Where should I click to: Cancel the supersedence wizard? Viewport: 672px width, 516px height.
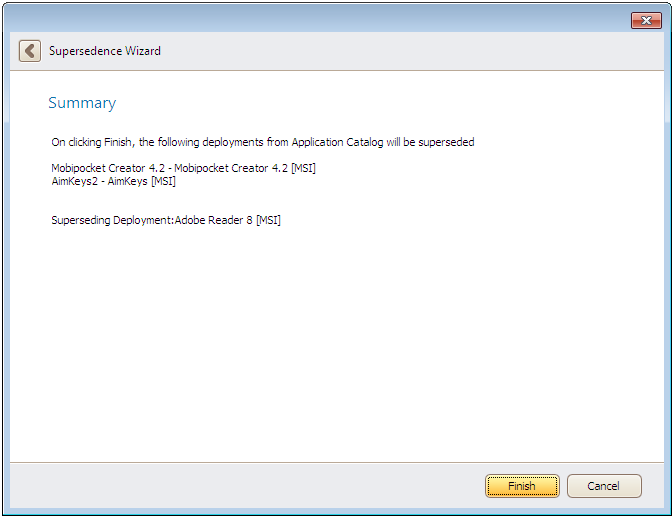point(604,486)
